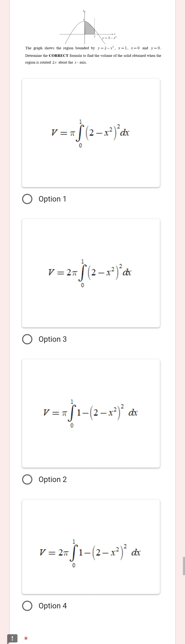
Task: Click the 'Option 4' label text
Action: pyautogui.click(x=53, y=606)
